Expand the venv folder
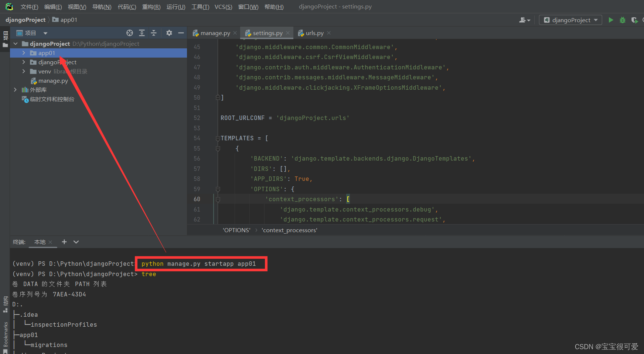This screenshot has width=644, height=354. click(x=24, y=72)
